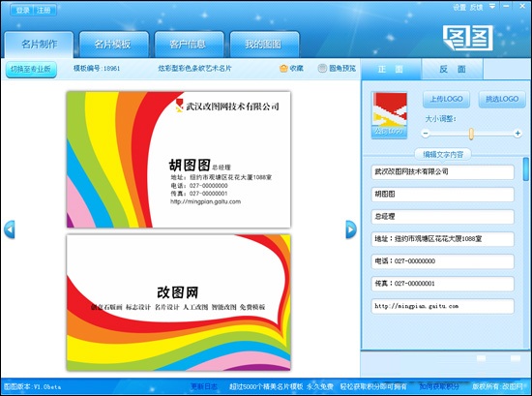Open 设置 settings in title bar

(x=459, y=7)
